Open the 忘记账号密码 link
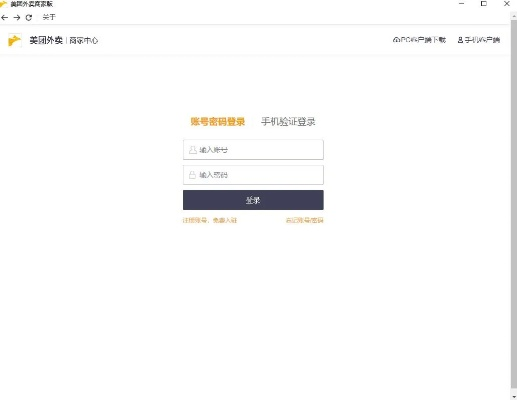Viewport: 517px width, 400px height. point(304,220)
